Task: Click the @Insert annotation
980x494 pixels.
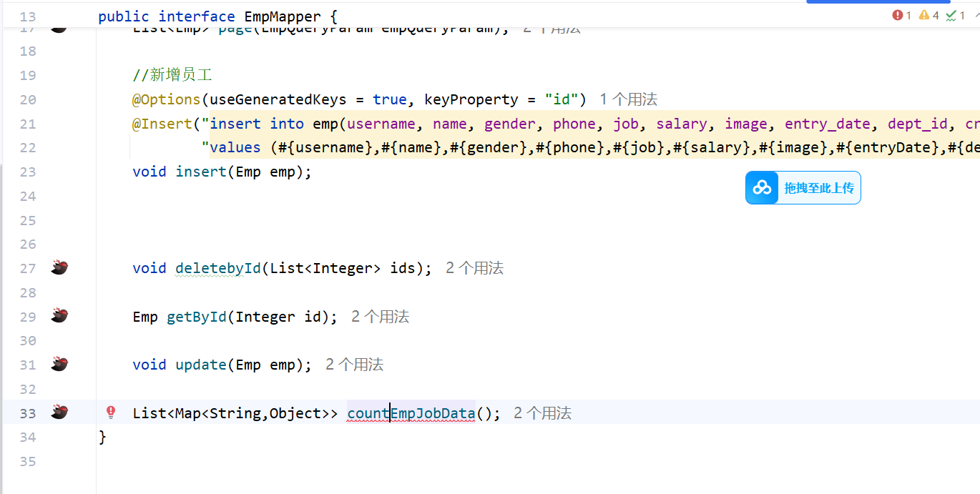Action: tap(162, 124)
